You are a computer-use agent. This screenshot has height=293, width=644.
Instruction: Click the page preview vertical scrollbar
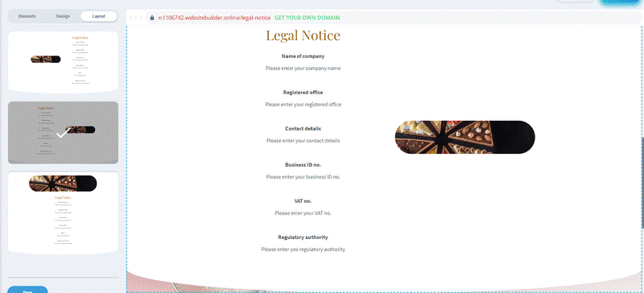(x=642, y=183)
